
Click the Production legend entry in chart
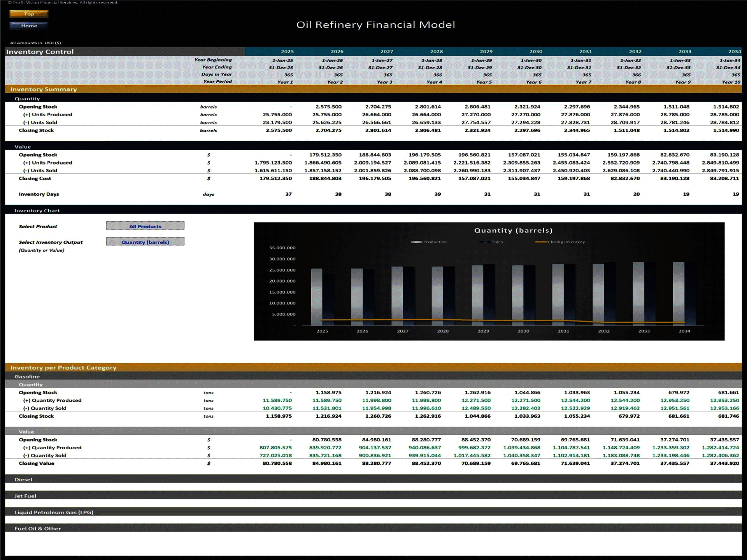click(x=429, y=242)
